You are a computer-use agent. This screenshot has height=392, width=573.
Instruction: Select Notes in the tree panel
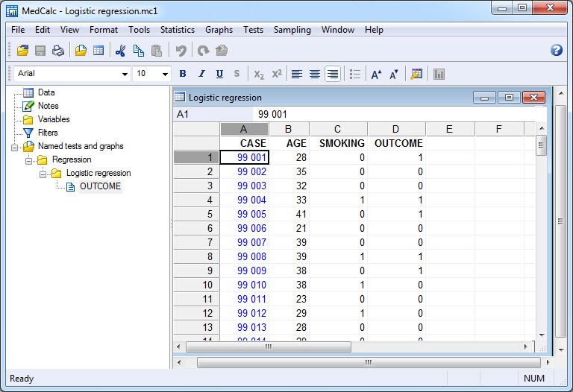(x=48, y=106)
